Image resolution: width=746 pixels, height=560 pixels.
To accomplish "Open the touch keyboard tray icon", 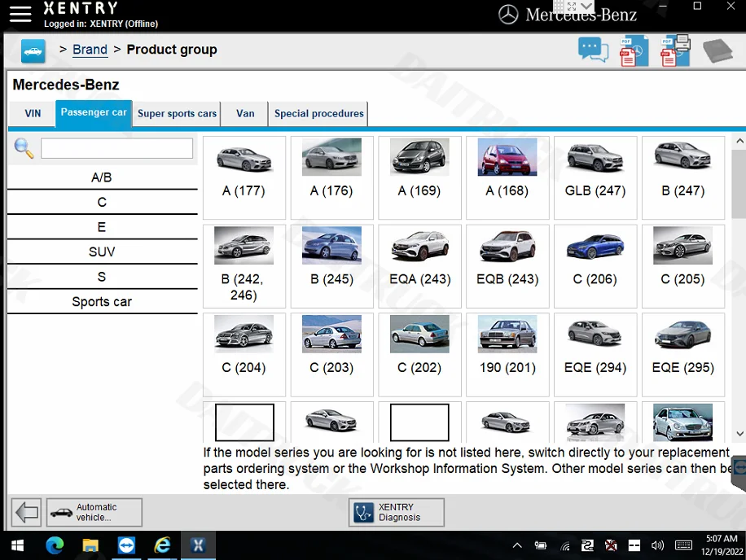I will [x=683, y=545].
